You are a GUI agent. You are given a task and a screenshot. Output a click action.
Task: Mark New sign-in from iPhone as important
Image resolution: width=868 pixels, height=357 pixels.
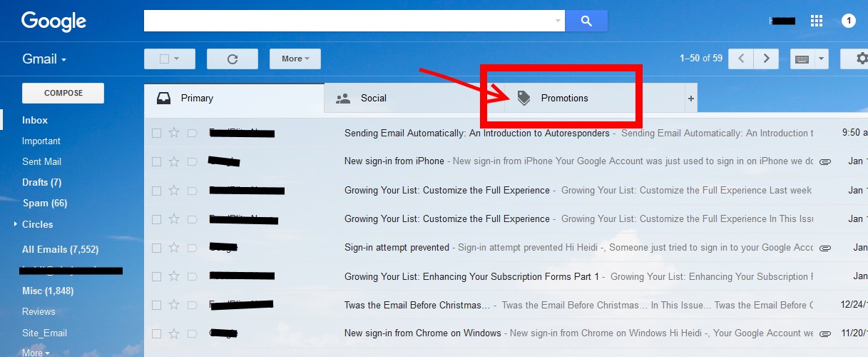[x=192, y=161]
